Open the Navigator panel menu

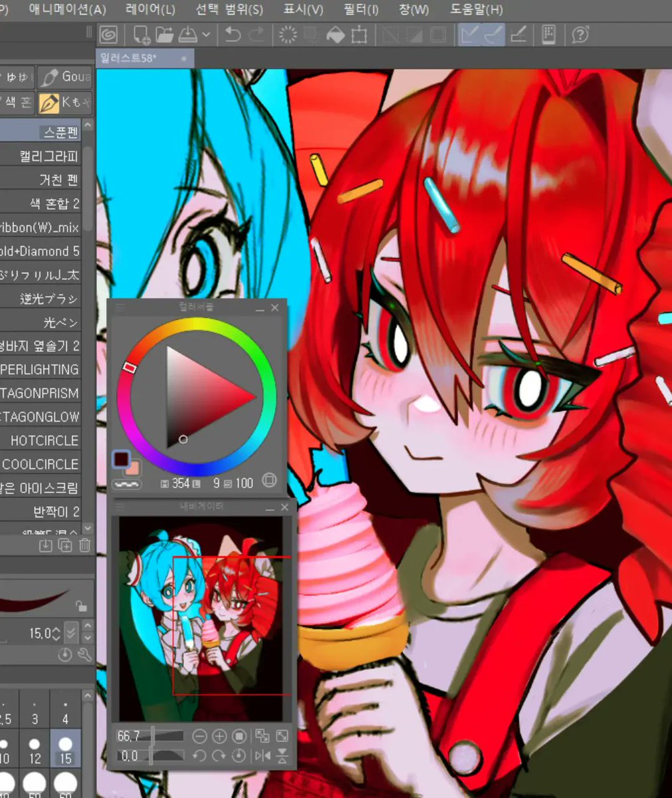tap(120, 507)
